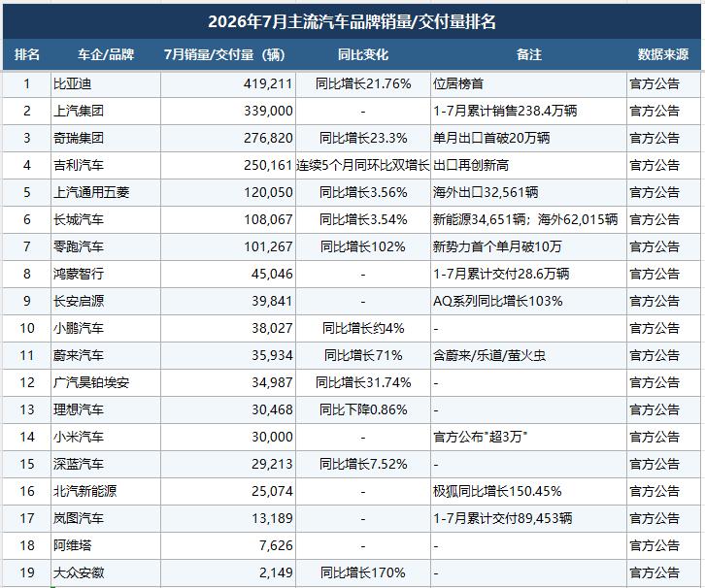
Task: Click the sales value '339,000'
Action: 268,111
